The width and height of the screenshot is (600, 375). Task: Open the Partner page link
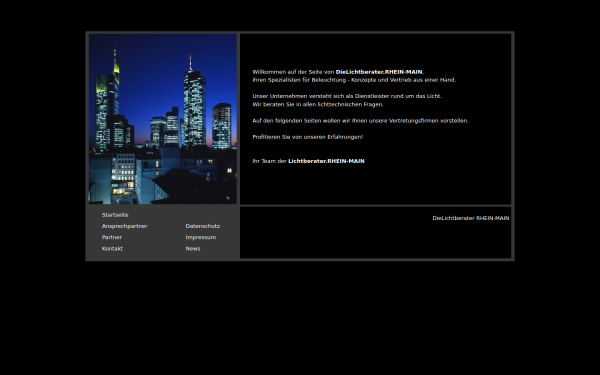pyautogui.click(x=112, y=237)
